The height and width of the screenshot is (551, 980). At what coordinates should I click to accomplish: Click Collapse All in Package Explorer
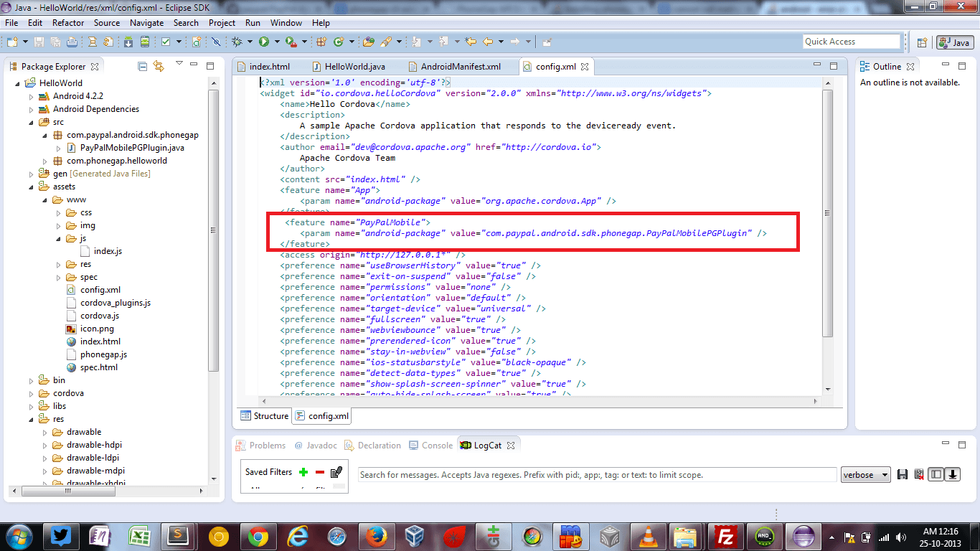tap(142, 66)
